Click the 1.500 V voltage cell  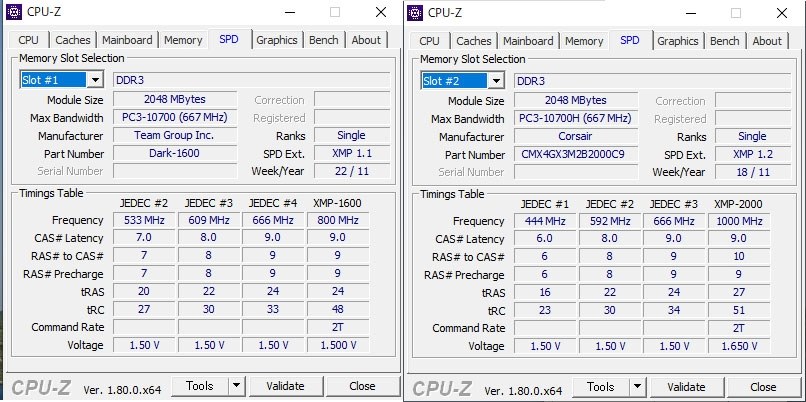point(338,345)
